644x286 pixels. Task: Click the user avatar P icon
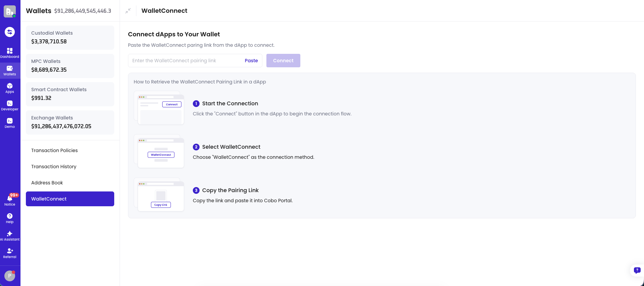pyautogui.click(x=10, y=276)
